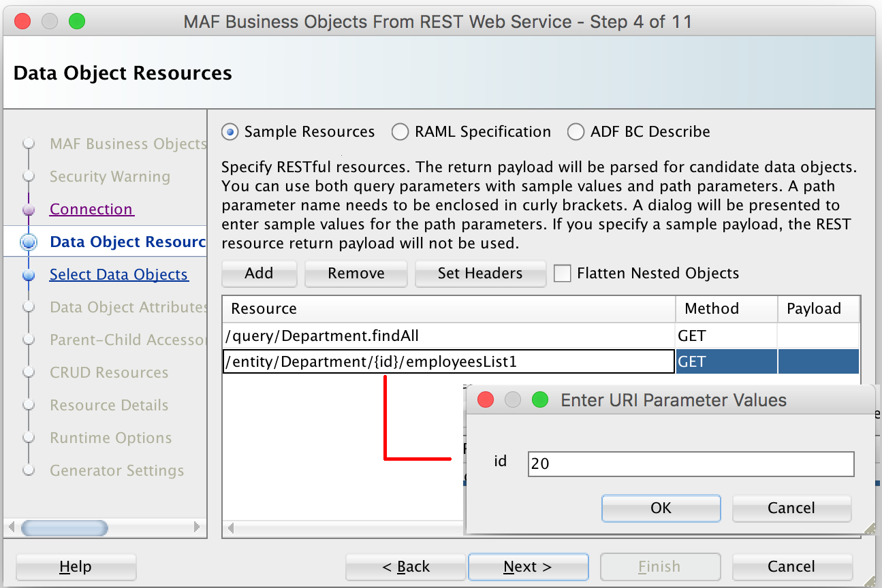Click the Resource Details step
Screen dimensions: 882x588
tap(109, 405)
